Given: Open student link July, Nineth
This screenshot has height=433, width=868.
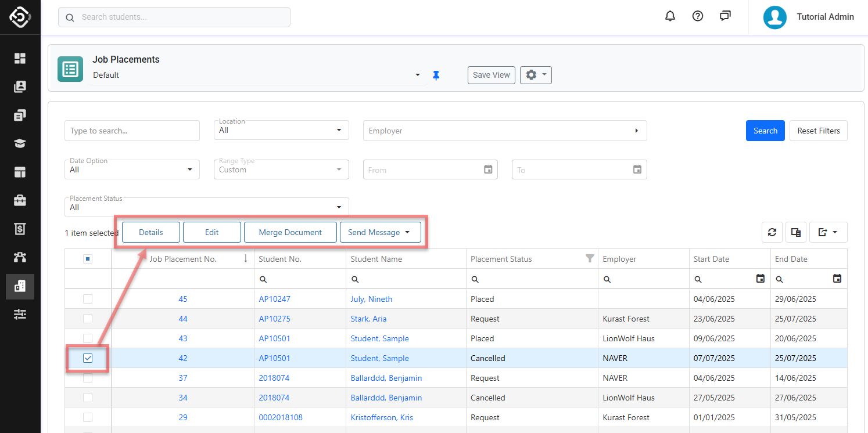Looking at the screenshot, I should 371,299.
